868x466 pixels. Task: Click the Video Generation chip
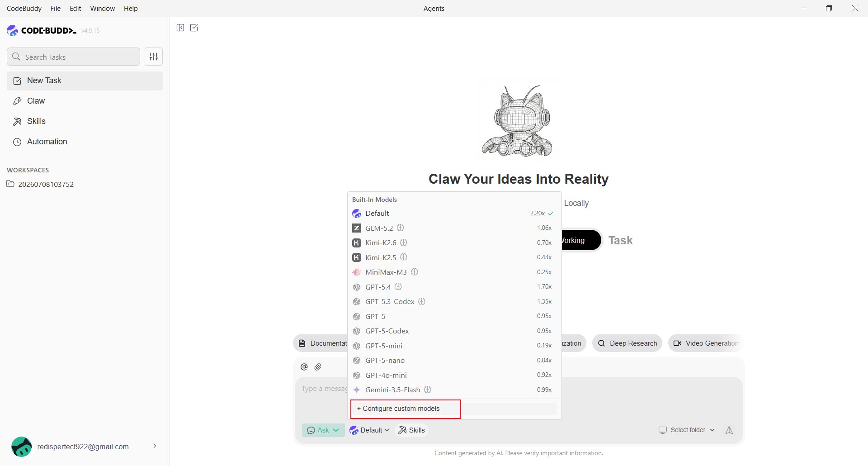point(706,343)
